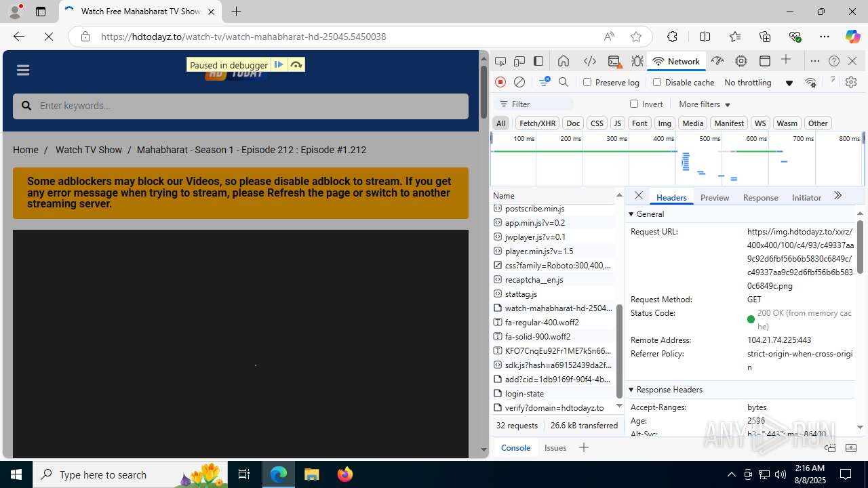Switch to the Initiator tab
The width and height of the screenshot is (868, 488).
pos(806,197)
